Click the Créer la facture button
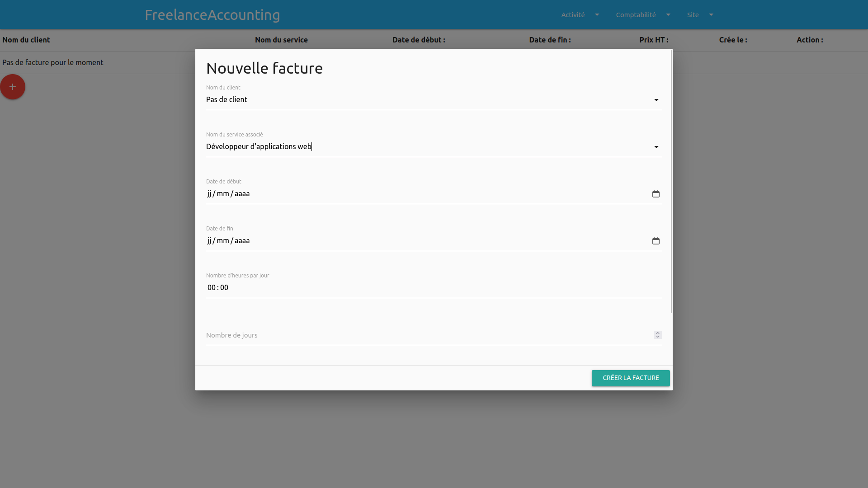The width and height of the screenshot is (868, 488). pos(631,378)
